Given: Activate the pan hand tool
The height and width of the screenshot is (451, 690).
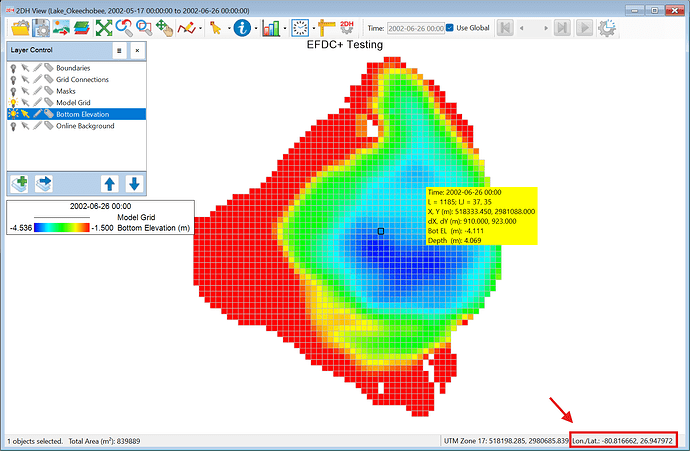Looking at the screenshot, I should click(x=165, y=28).
